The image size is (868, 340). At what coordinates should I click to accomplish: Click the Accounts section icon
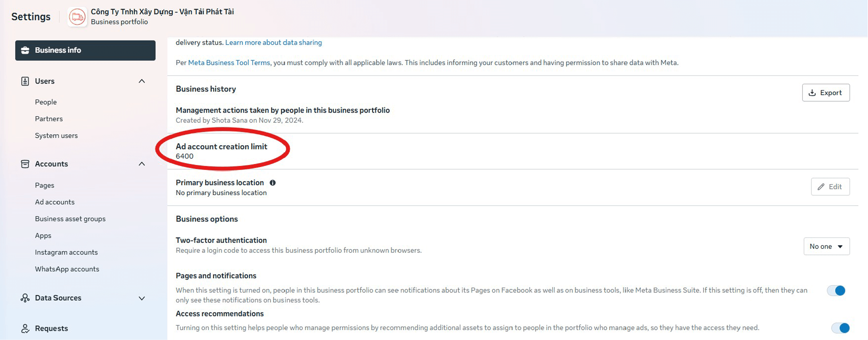pyautogui.click(x=25, y=164)
